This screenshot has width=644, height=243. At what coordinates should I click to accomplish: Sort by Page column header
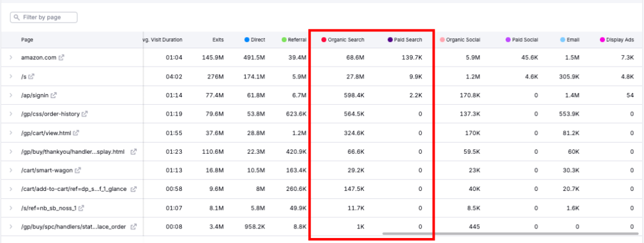click(27, 40)
